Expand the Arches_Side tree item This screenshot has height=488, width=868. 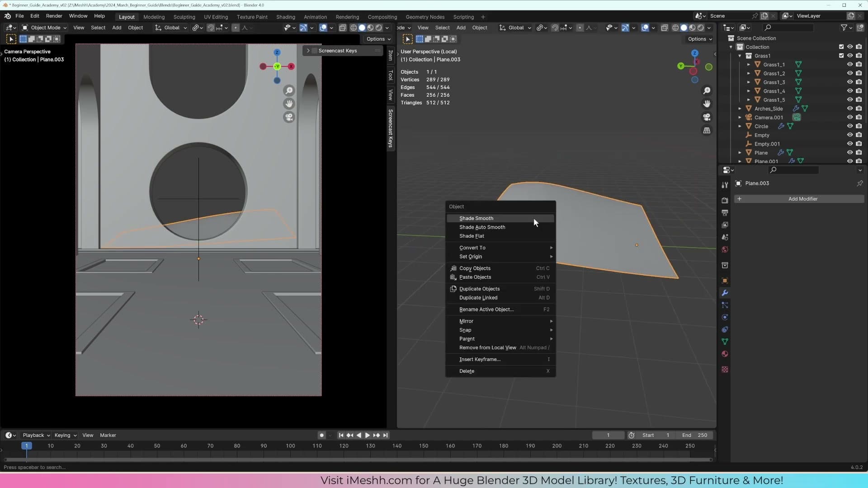tap(740, 108)
